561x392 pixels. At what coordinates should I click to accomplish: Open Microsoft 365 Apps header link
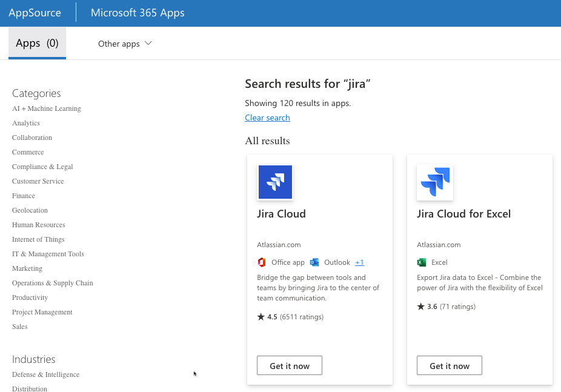138,13
